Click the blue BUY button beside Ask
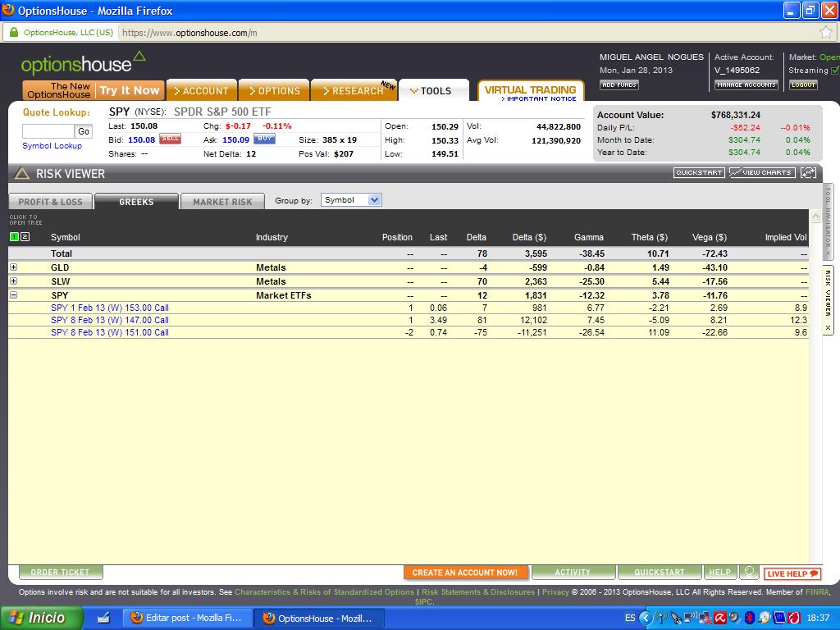Screen dimensions: 840x630 pyautogui.click(x=265, y=139)
